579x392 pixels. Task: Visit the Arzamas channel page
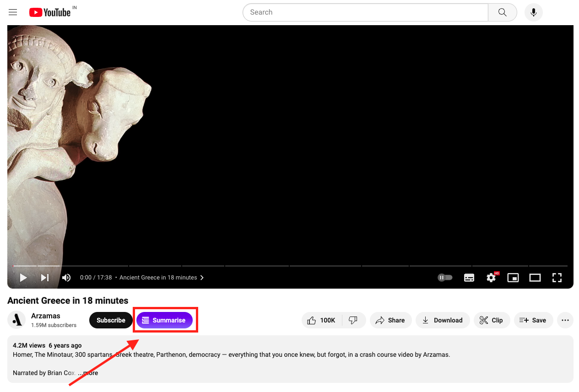pos(45,316)
